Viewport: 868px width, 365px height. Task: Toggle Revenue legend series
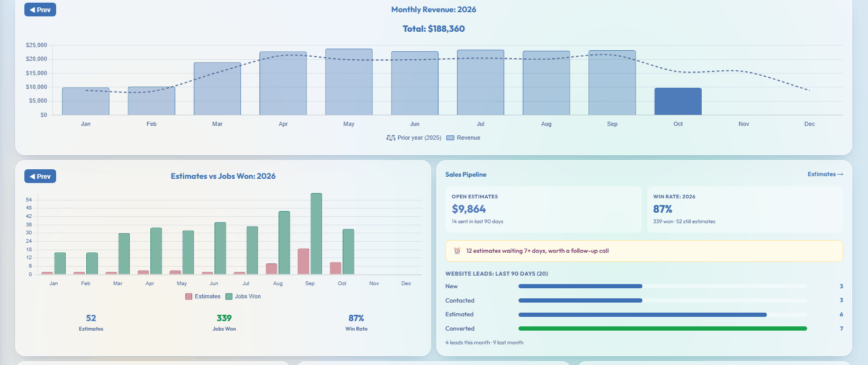[463, 138]
